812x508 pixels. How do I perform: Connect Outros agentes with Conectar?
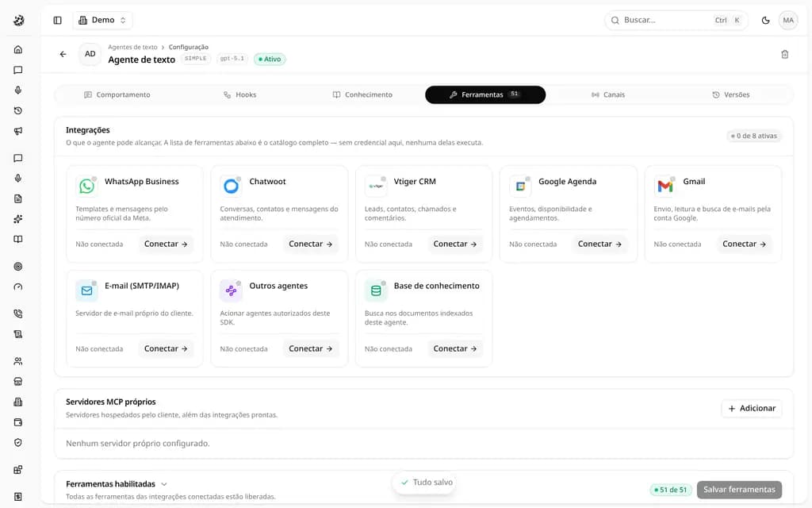(x=310, y=349)
